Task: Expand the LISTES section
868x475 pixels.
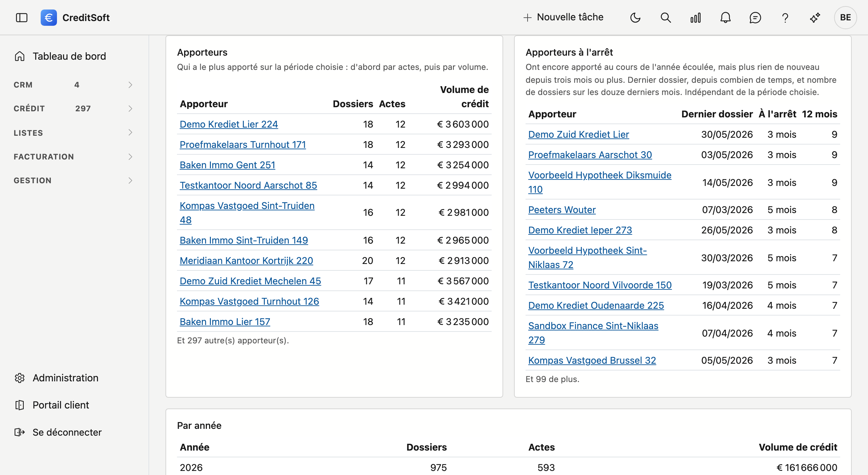Action: [73, 133]
